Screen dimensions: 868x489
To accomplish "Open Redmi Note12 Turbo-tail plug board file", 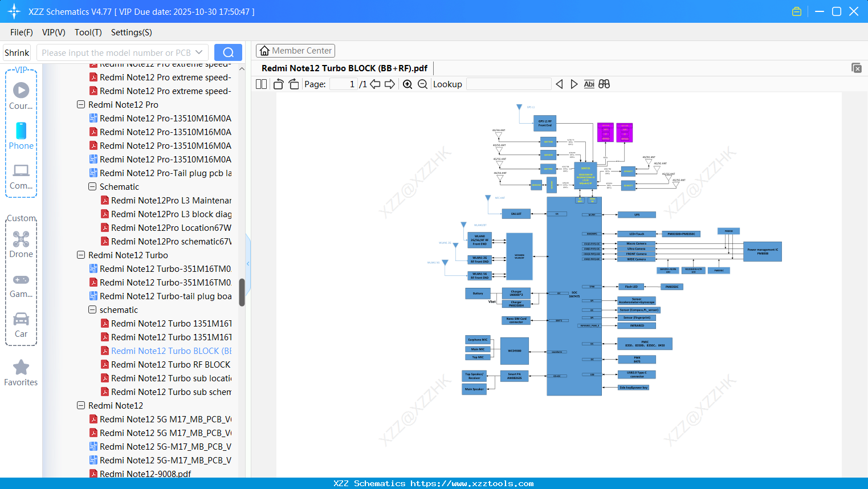I will click(165, 296).
